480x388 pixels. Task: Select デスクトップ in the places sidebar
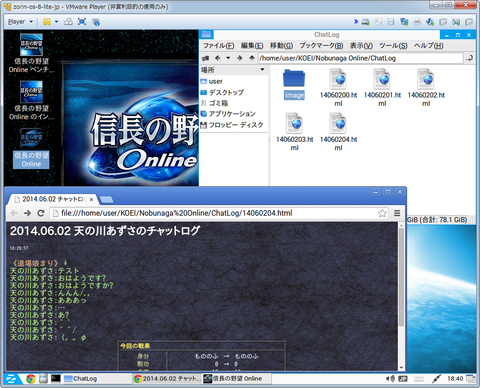click(222, 92)
